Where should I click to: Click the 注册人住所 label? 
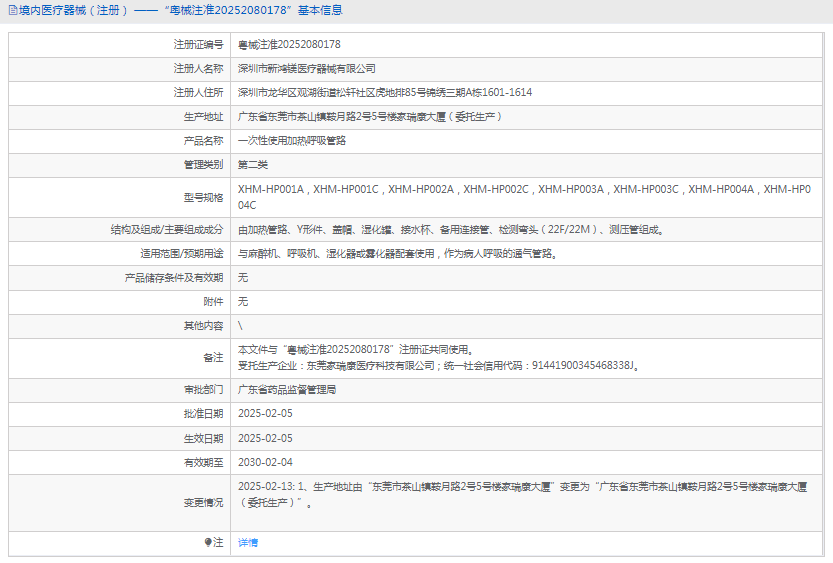(x=198, y=92)
